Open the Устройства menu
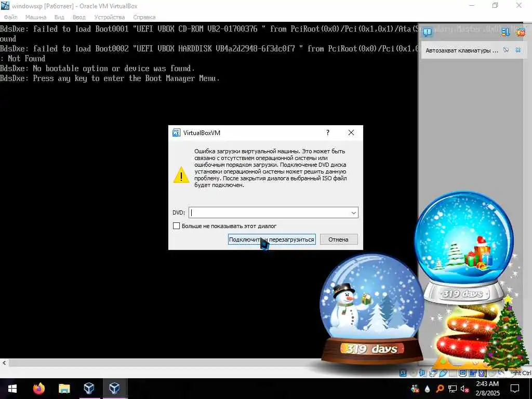Viewport: 532px width, 399px height. click(109, 17)
